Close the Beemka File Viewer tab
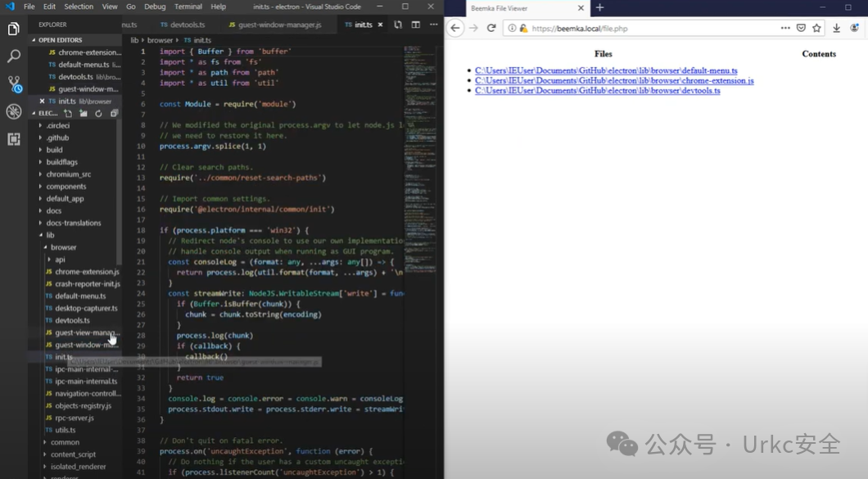 point(581,8)
